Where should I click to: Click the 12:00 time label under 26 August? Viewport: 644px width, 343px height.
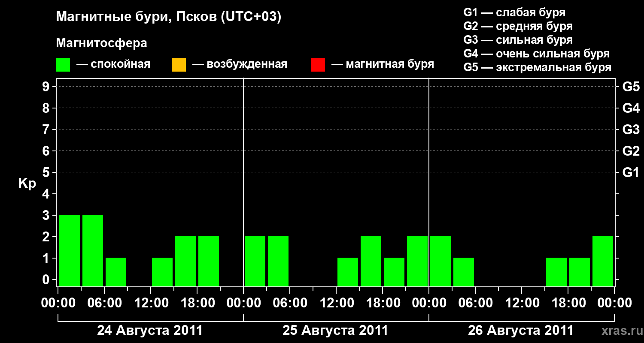coord(522,303)
